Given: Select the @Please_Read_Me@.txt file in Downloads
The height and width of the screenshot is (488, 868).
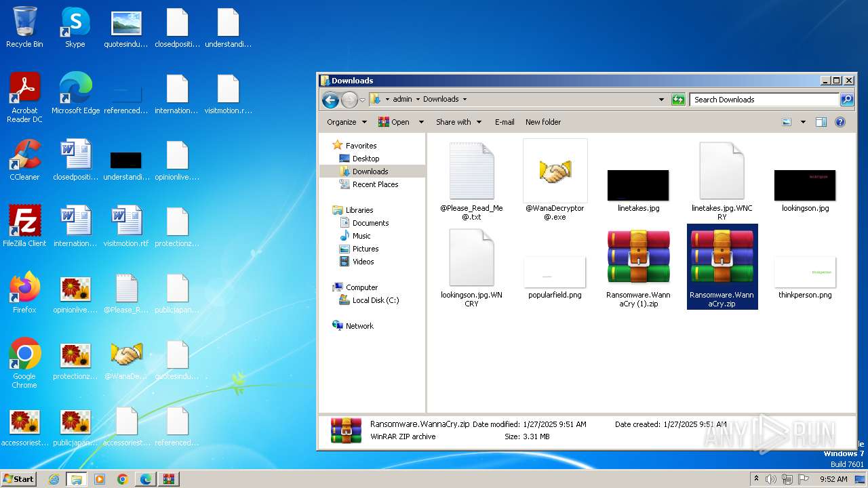Looking at the screenshot, I should tap(471, 180).
